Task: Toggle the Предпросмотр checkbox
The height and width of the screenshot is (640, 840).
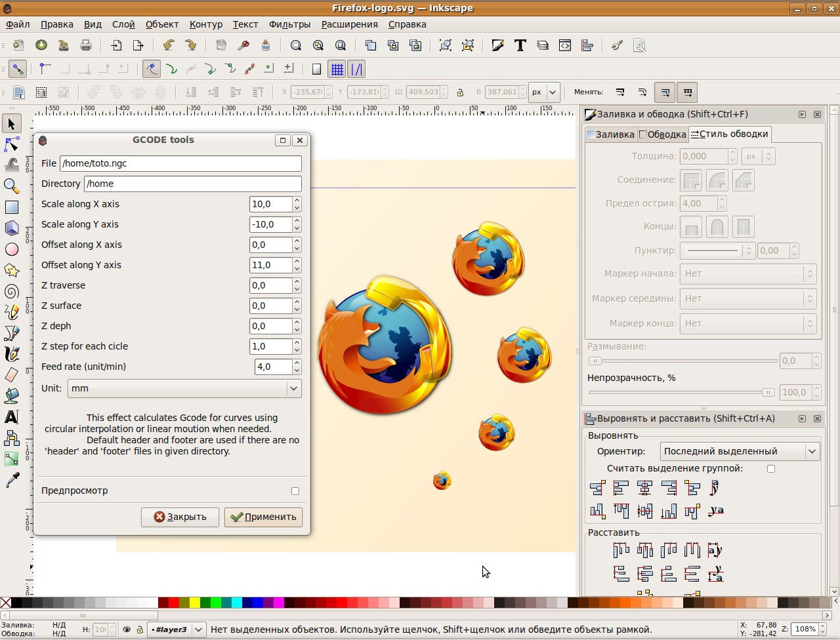Action: (x=295, y=491)
